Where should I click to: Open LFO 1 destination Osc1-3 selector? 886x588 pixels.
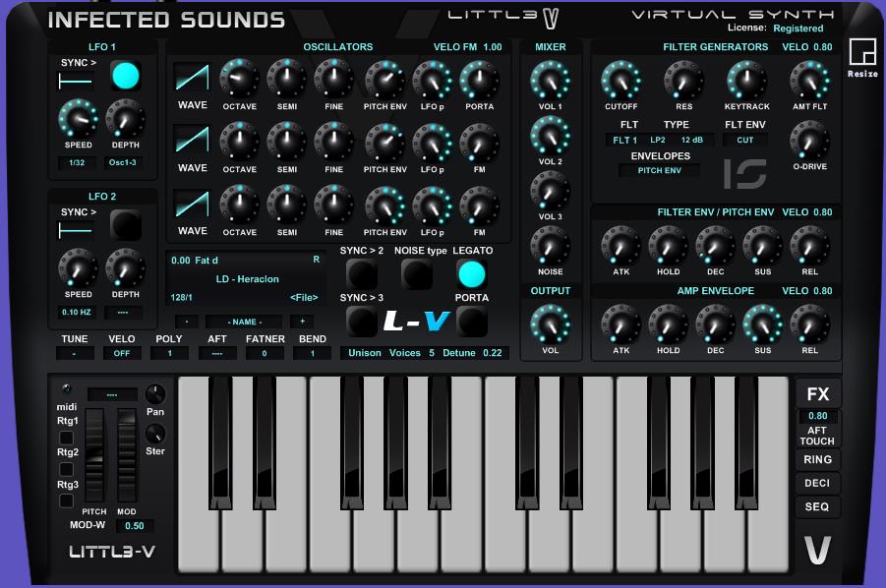point(123,162)
